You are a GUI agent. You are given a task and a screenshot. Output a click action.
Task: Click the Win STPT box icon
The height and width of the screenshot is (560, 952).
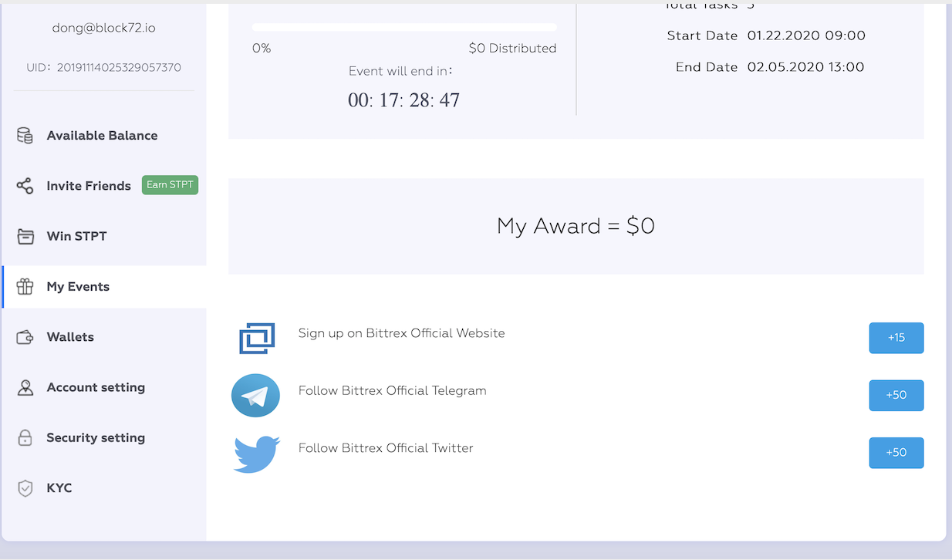coord(25,236)
